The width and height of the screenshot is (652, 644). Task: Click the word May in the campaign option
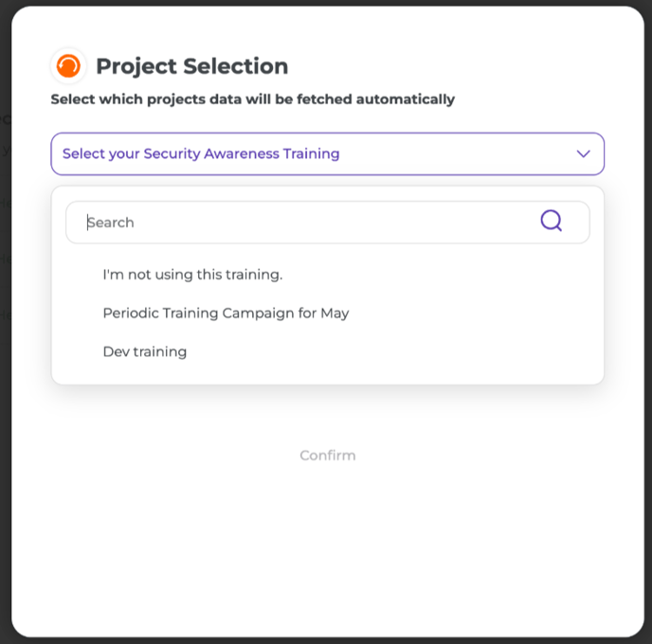click(335, 313)
